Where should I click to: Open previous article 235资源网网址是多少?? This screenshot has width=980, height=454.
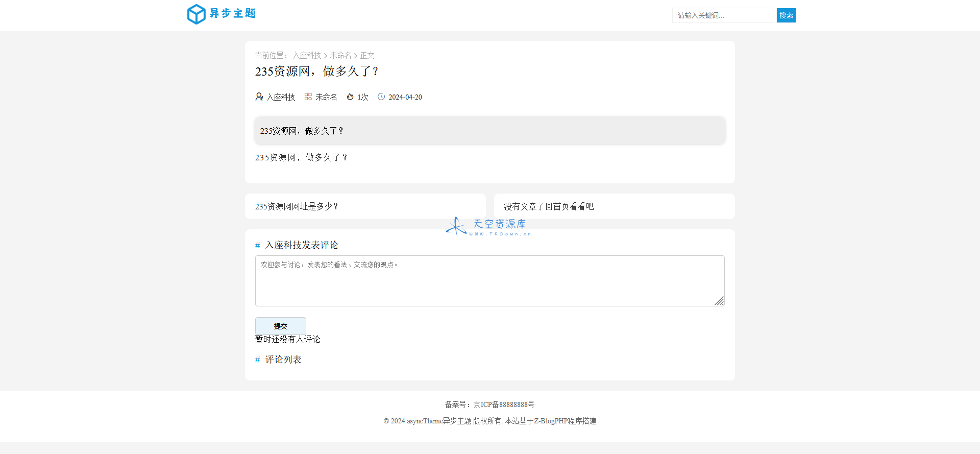tap(297, 206)
